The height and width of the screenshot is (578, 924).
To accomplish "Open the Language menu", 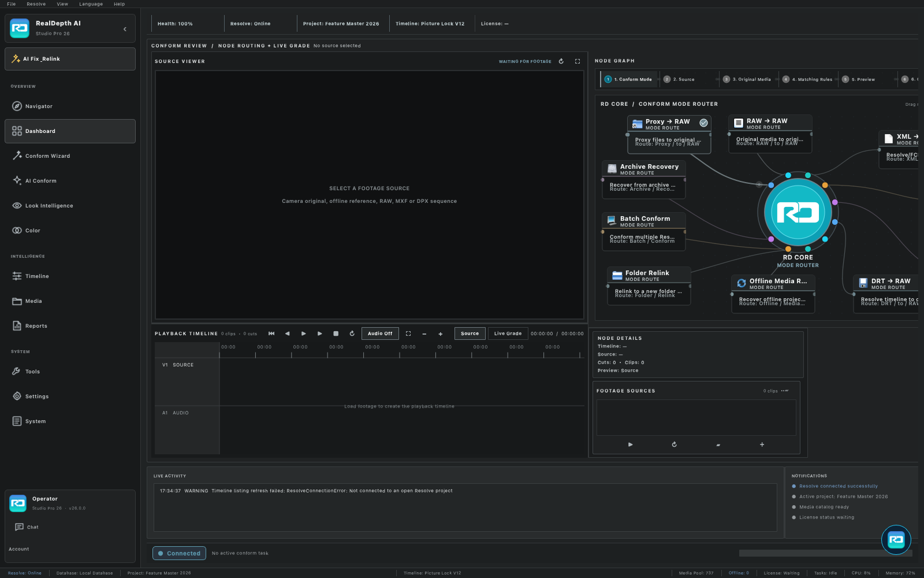I will pyautogui.click(x=91, y=4).
